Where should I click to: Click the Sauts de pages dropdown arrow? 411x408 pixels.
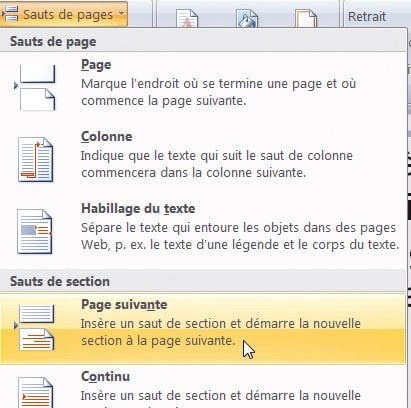click(x=121, y=14)
